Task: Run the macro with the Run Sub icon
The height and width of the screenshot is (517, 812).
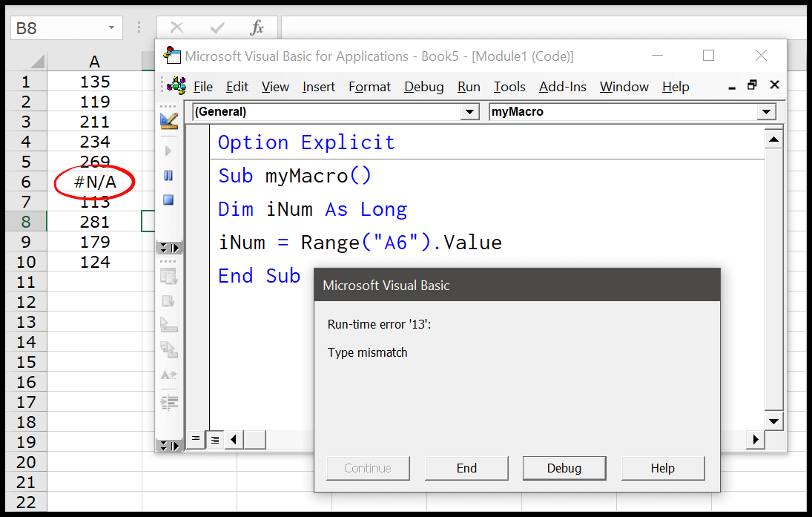Action: [169, 150]
